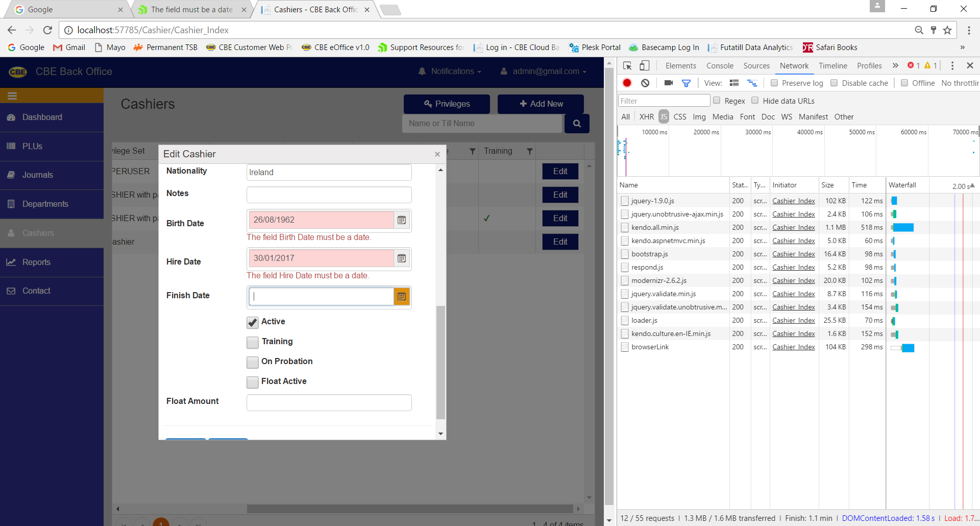Switch to Elements tab

[x=681, y=65]
